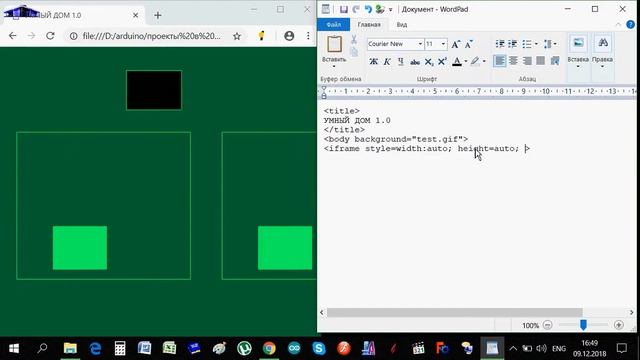Open the Файл menu in WordPad
Viewport: 640px width, 360px height.
point(333,24)
